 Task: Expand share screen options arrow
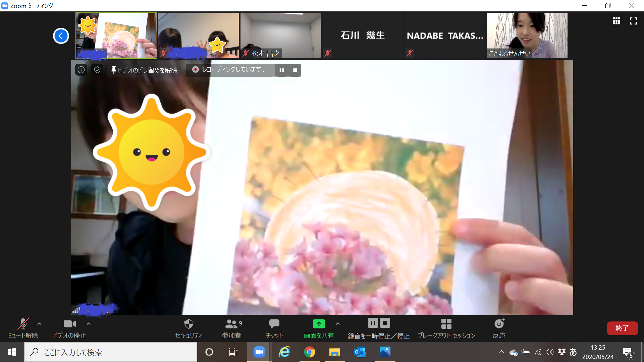(x=338, y=324)
